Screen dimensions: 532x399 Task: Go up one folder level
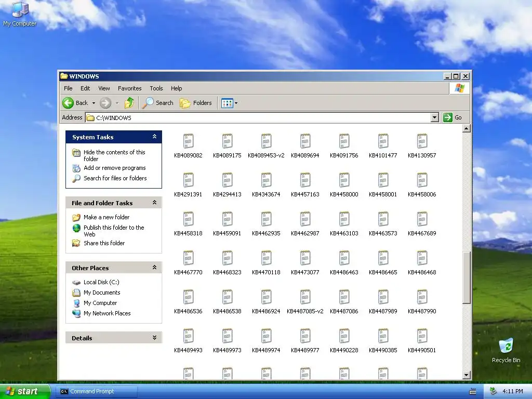click(x=129, y=103)
